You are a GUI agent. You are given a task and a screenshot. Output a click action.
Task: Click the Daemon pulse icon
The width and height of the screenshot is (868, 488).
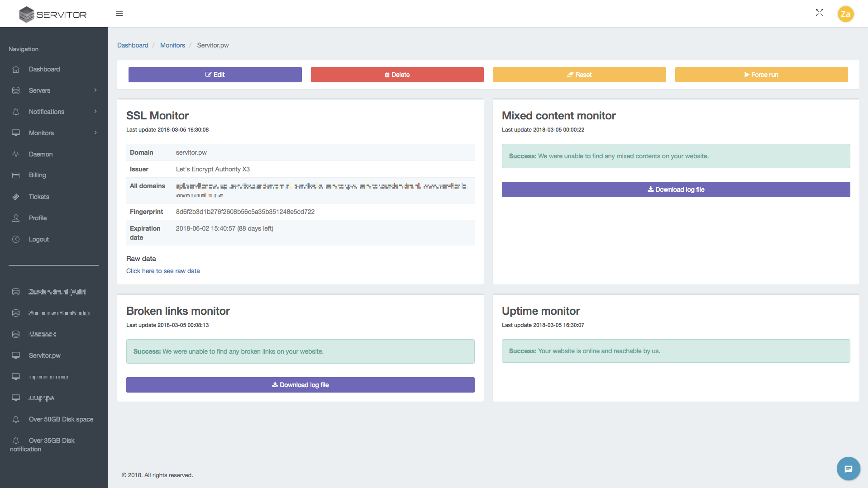(x=16, y=154)
